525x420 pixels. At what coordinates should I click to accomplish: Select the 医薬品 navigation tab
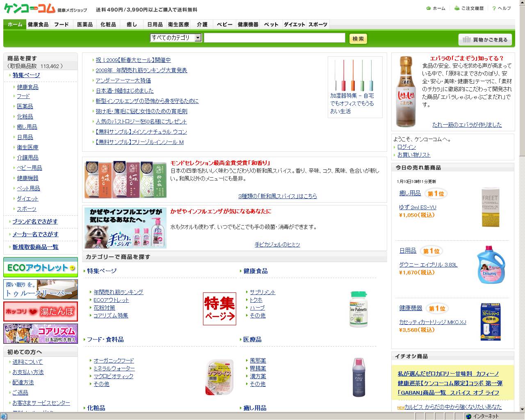(x=85, y=25)
